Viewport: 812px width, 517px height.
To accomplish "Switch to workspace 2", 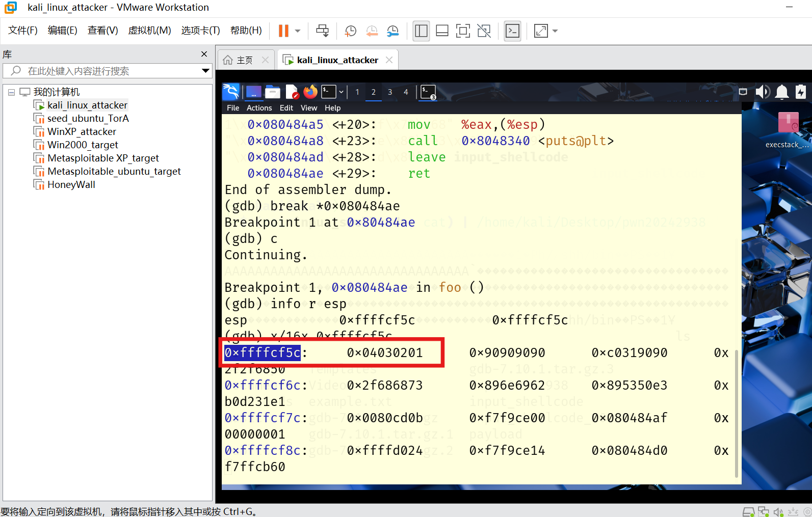I will click(374, 92).
